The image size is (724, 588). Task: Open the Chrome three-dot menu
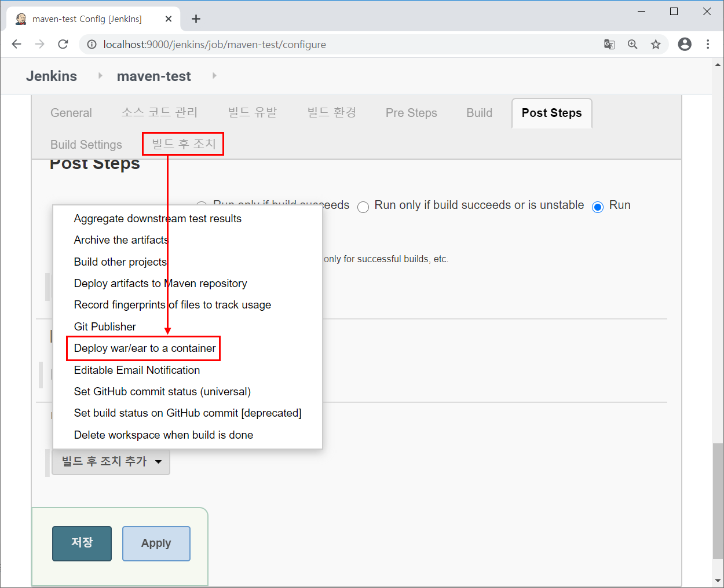[x=708, y=45]
